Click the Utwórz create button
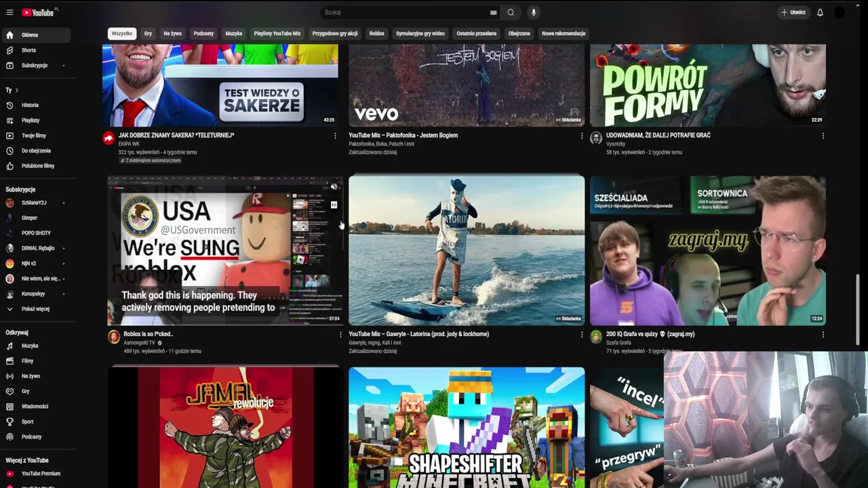 click(793, 12)
